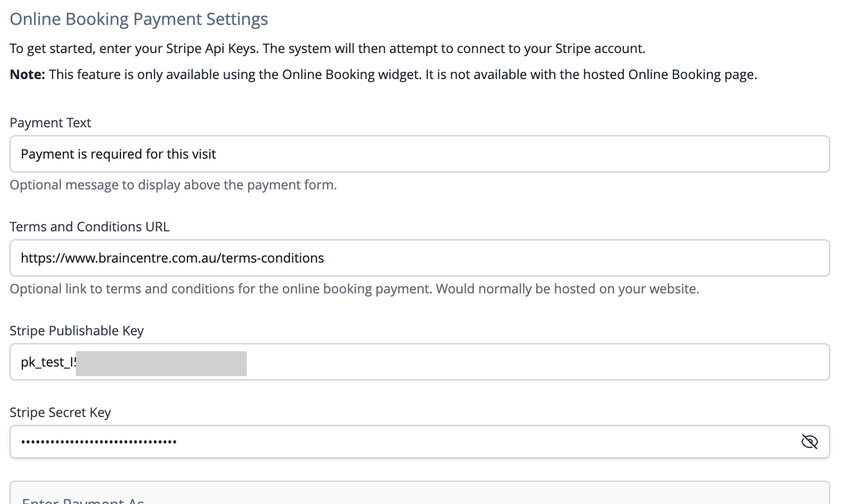Click the "Payment Text" field label
844x504 pixels.
(50, 122)
